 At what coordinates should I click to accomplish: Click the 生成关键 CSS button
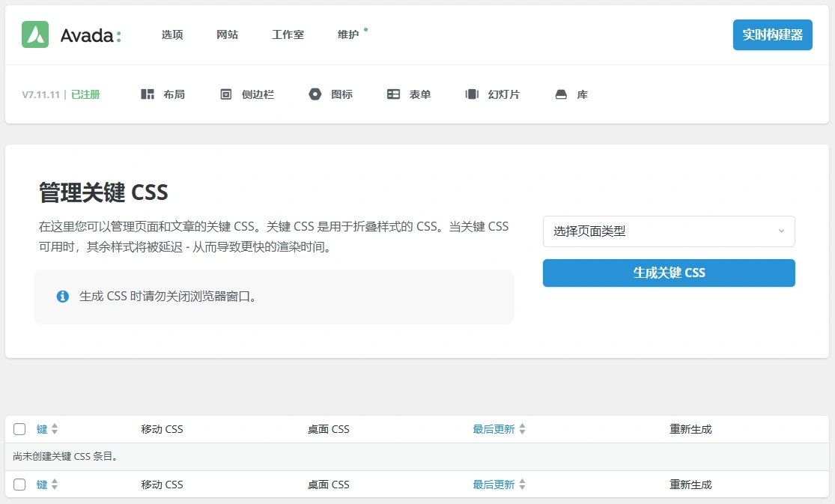point(669,273)
